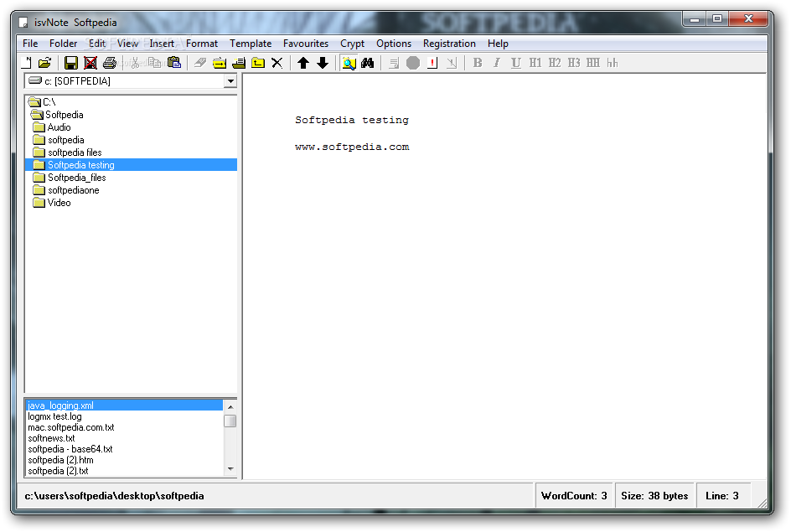791x532 pixels.
Task: Click the hh small heading button
Action: tap(612, 63)
